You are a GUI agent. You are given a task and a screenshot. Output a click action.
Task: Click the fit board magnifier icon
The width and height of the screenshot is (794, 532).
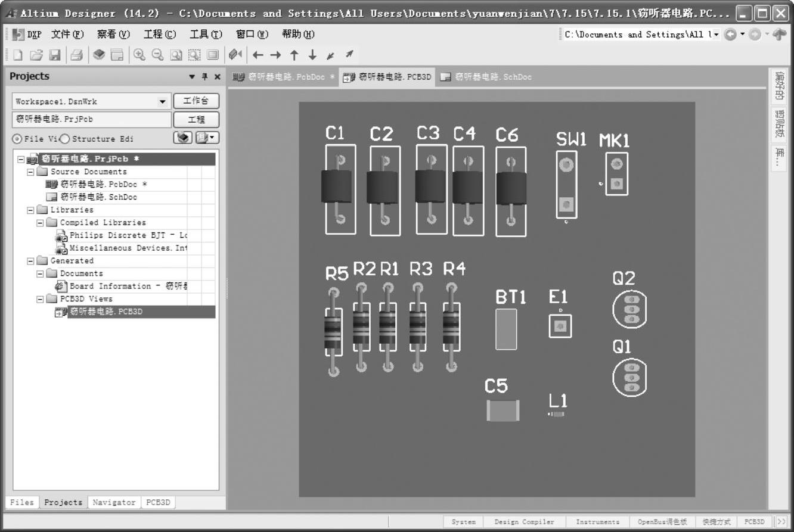tap(176, 55)
